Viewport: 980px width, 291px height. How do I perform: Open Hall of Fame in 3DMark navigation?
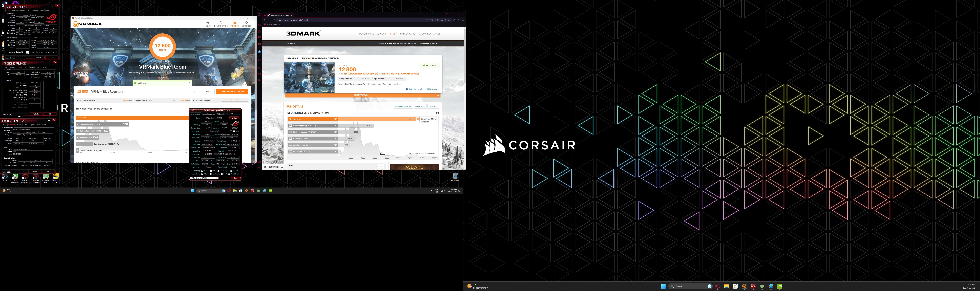click(x=407, y=34)
